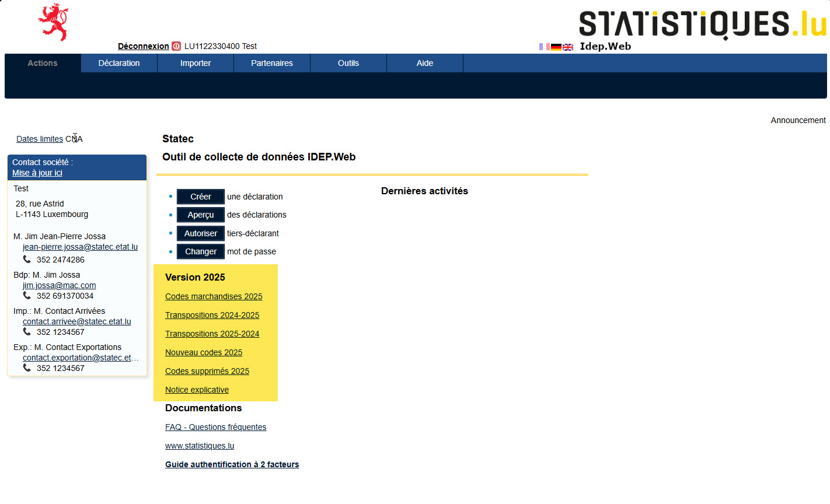Click Version 2025 heading
Image resolution: width=830 pixels, height=504 pixels.
(195, 277)
